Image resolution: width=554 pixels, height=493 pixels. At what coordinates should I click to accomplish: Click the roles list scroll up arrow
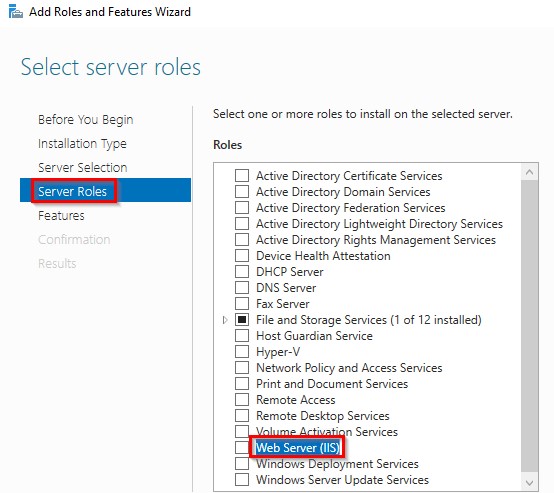pos(529,172)
